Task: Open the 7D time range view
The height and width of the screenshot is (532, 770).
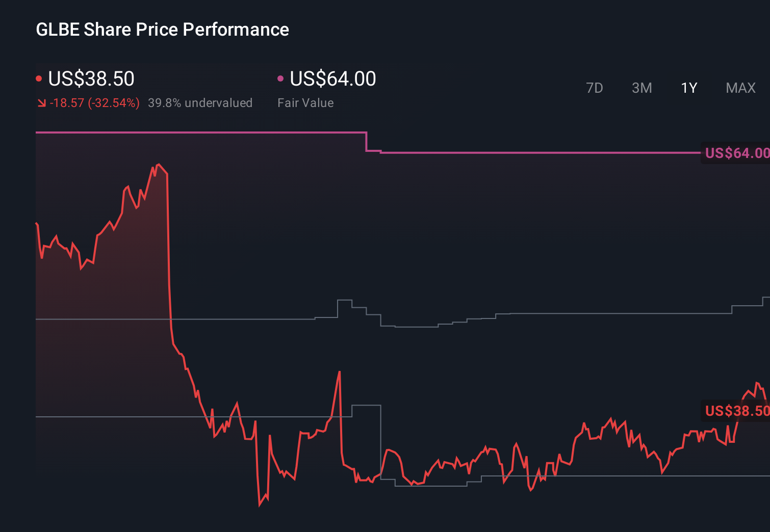Action: pyautogui.click(x=595, y=88)
